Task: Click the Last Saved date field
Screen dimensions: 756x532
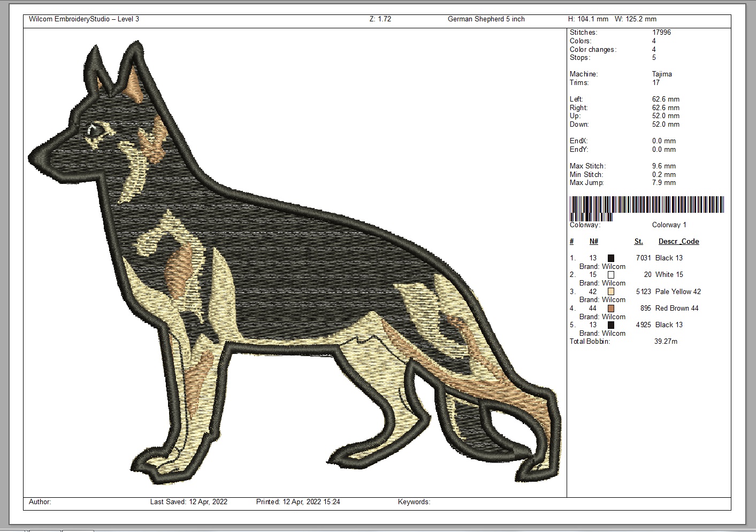Action: [x=189, y=502]
